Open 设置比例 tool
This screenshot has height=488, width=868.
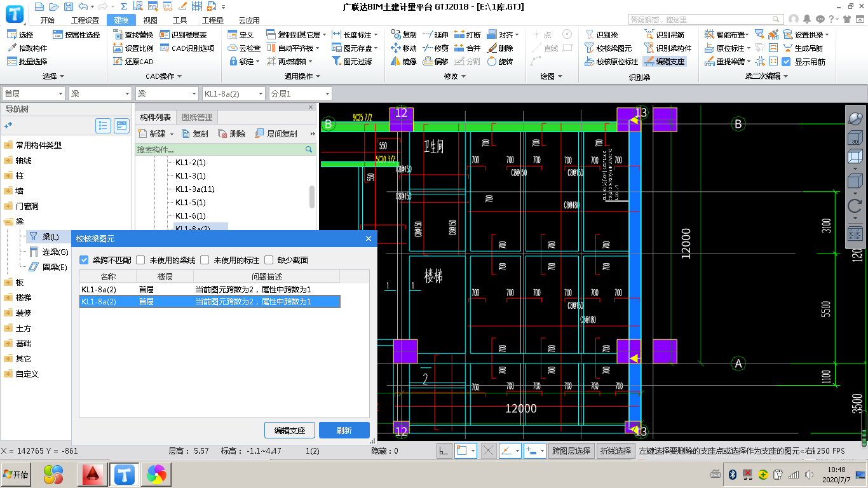pyautogui.click(x=133, y=48)
